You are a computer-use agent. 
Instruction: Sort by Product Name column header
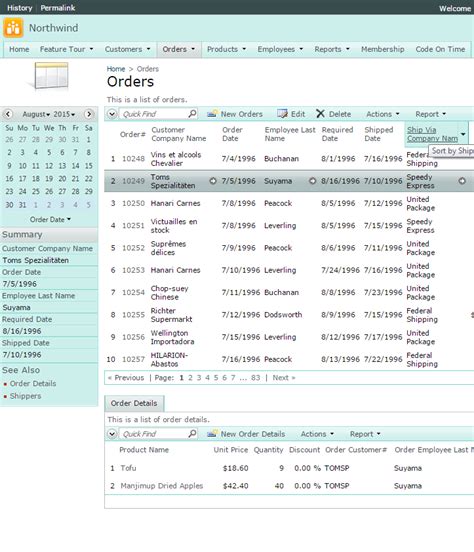click(x=144, y=450)
